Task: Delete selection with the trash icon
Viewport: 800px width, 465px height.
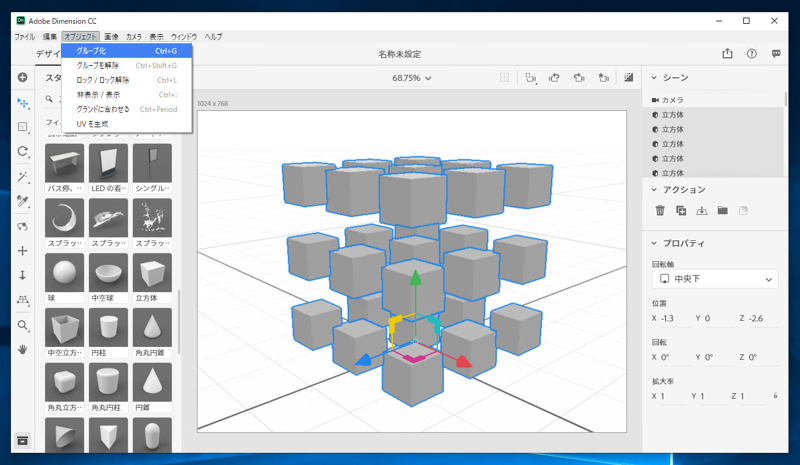Action: point(660,210)
